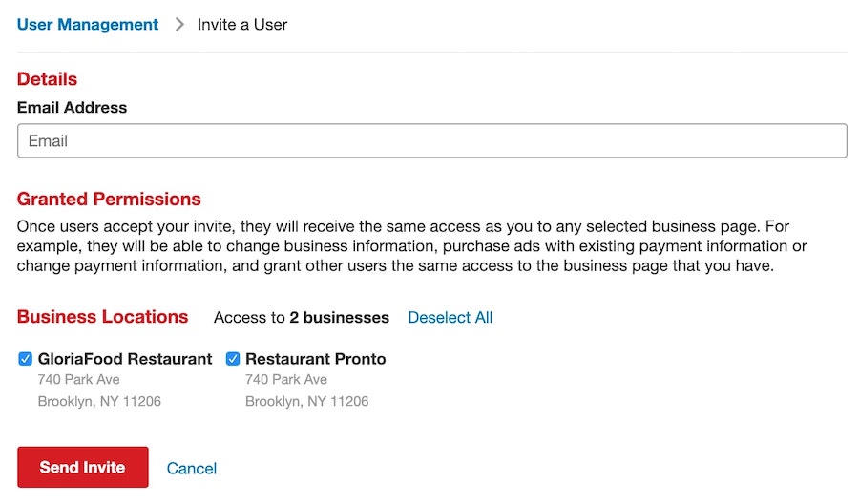The image size is (859, 504).
Task: Click the Restaurant Pronto name label
Action: click(x=315, y=359)
